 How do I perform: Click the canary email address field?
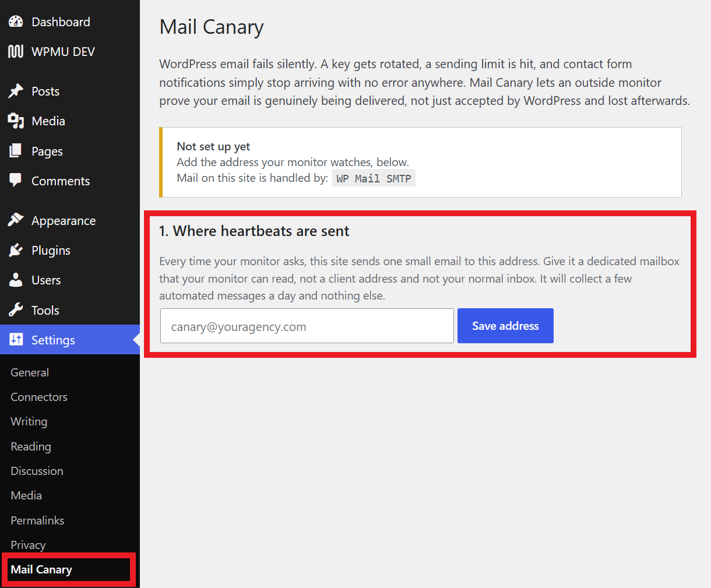click(307, 326)
